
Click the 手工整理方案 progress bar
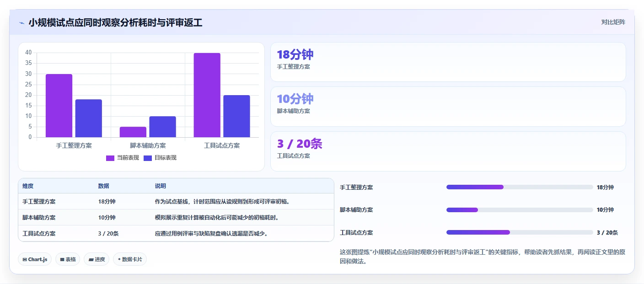point(520,187)
